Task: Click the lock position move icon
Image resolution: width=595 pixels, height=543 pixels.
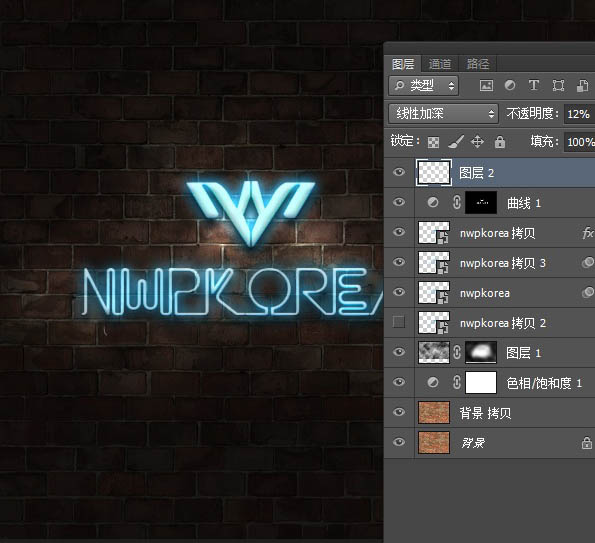Action: coord(477,142)
